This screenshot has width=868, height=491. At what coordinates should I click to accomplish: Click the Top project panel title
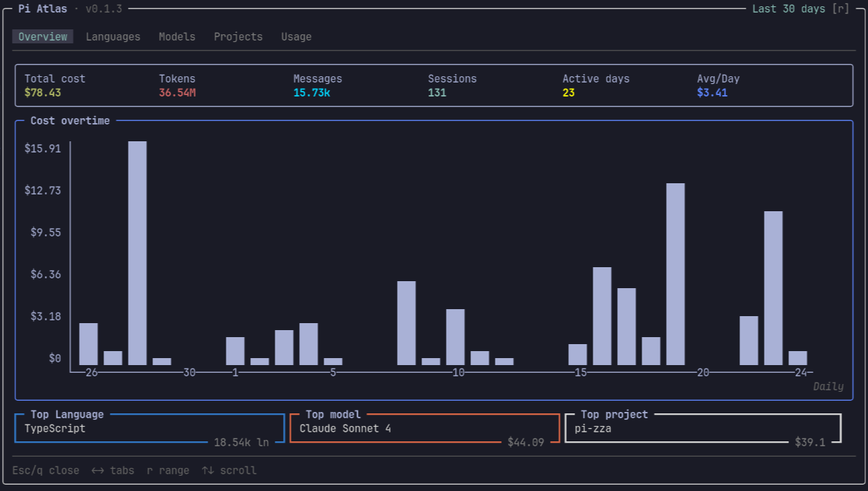614,414
